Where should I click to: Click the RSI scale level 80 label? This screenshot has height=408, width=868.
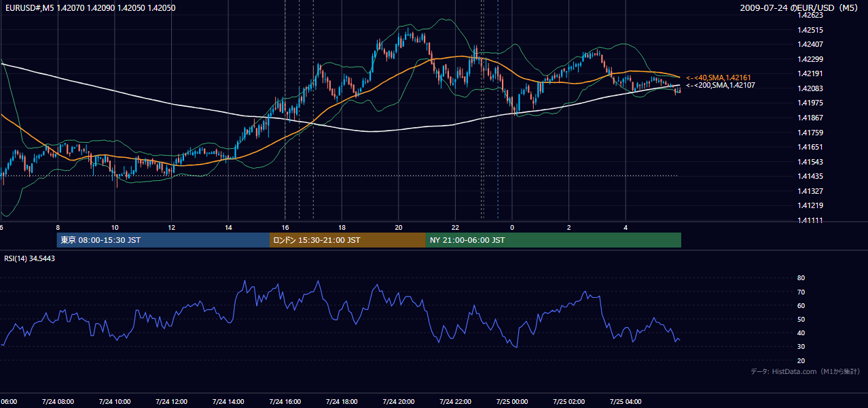tap(801, 278)
